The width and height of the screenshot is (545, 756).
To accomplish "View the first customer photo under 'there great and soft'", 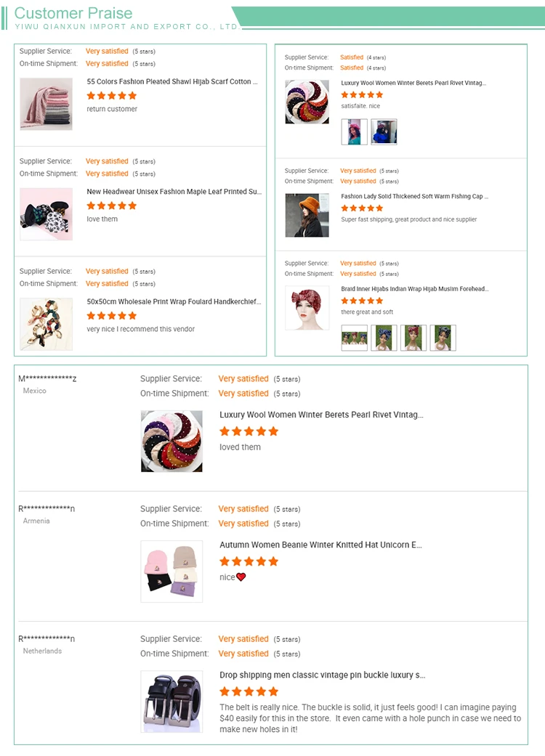I will click(355, 338).
